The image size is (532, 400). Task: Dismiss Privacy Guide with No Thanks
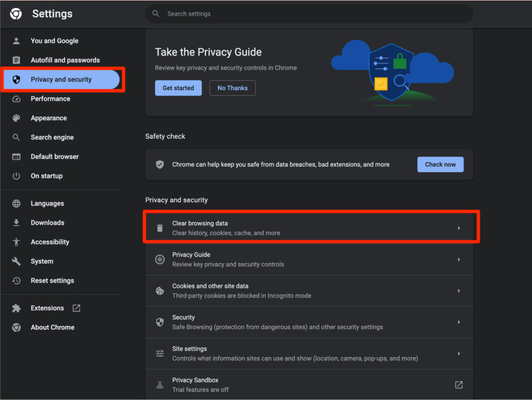232,88
